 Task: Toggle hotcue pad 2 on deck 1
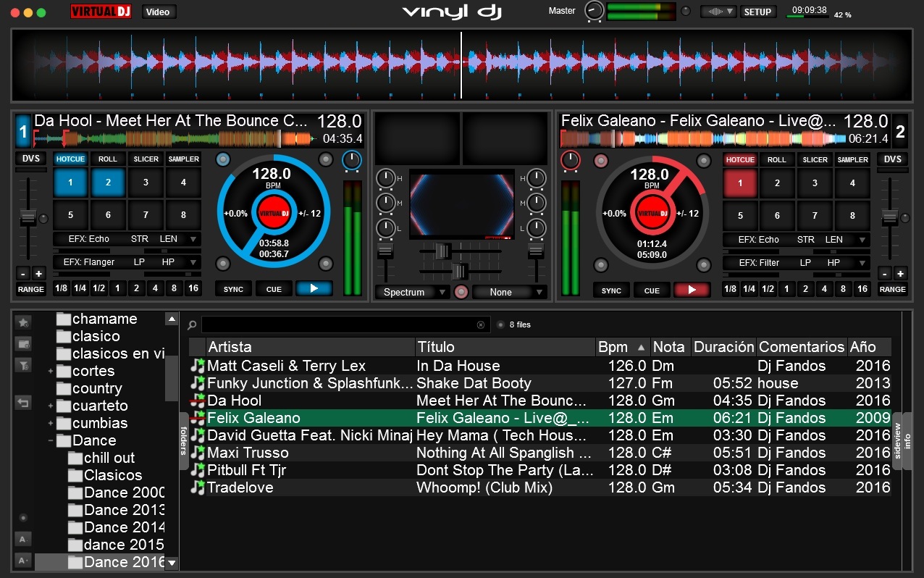click(x=108, y=183)
